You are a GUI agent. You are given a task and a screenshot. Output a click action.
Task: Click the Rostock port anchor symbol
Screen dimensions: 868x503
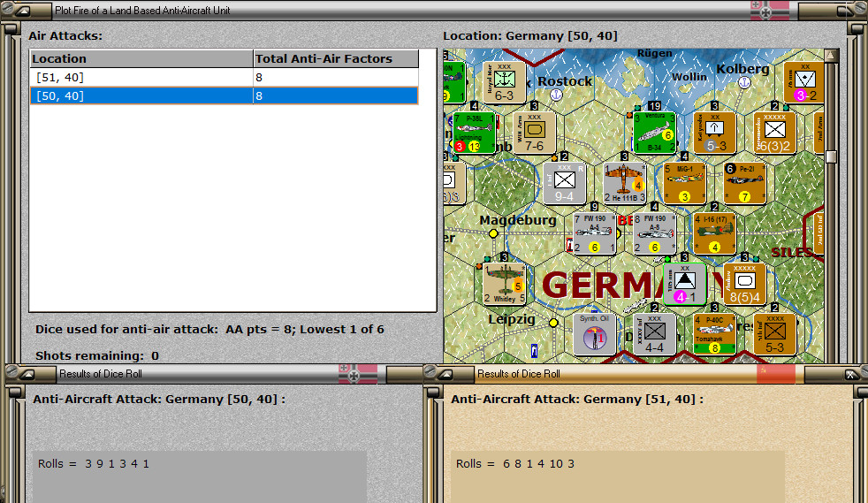pyautogui.click(x=556, y=95)
